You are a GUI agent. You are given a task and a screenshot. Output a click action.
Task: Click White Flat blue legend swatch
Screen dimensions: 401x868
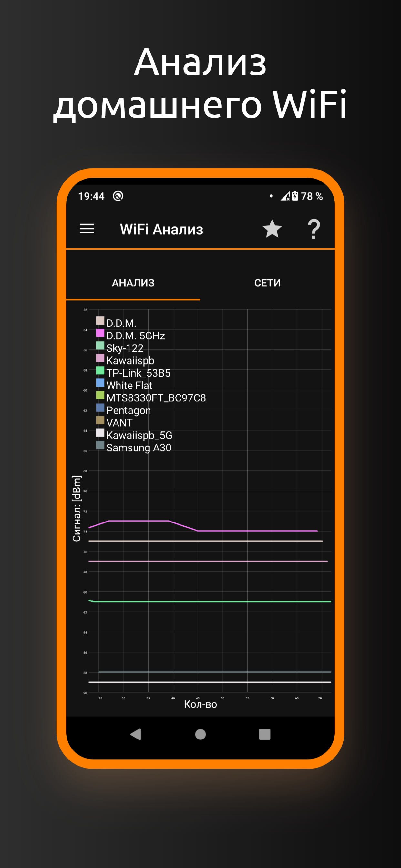(x=100, y=383)
